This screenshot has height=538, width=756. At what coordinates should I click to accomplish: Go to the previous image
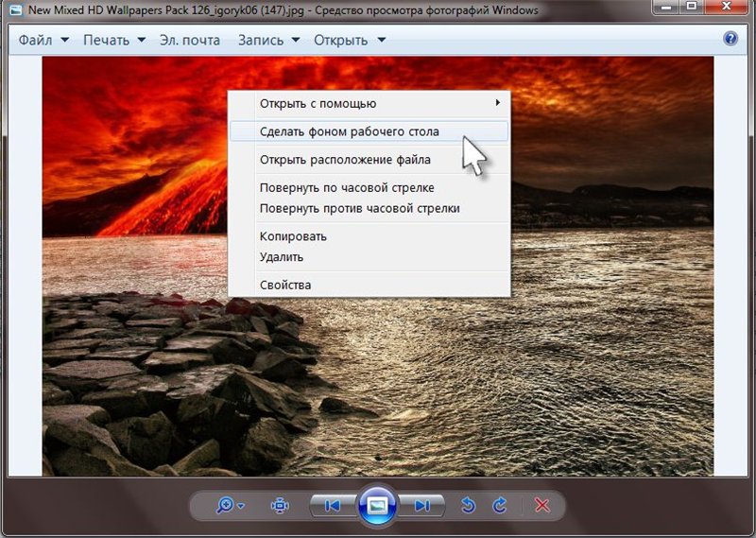(x=333, y=505)
